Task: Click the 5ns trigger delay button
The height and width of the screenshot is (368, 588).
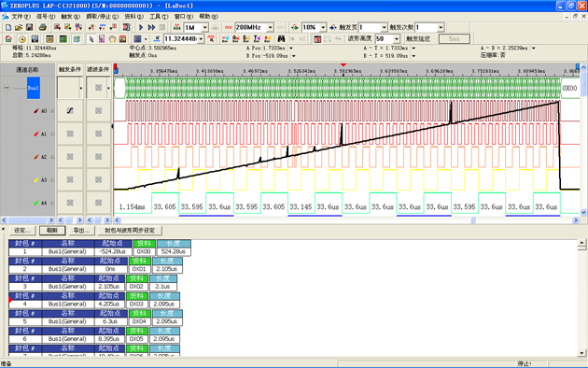Action: (x=454, y=39)
